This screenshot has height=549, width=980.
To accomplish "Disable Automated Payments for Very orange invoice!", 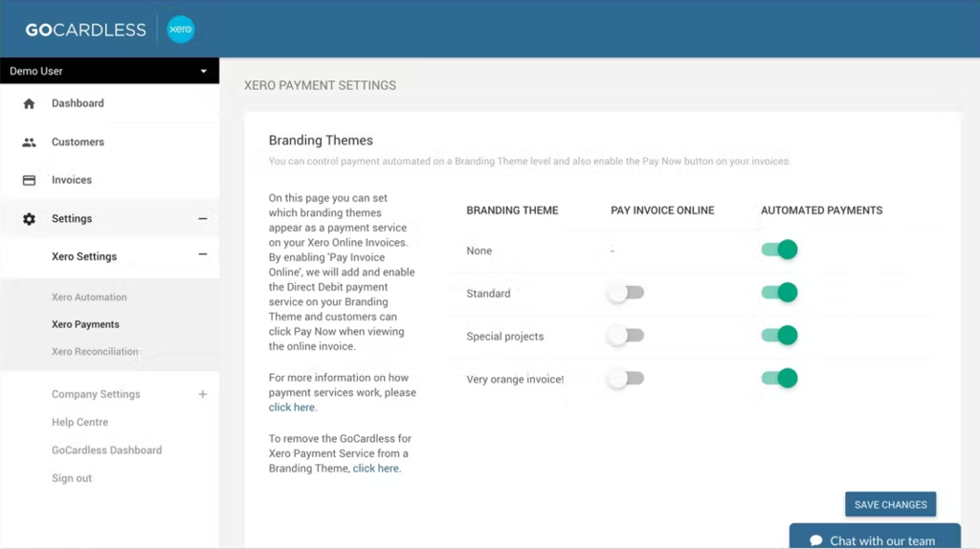I will point(779,378).
